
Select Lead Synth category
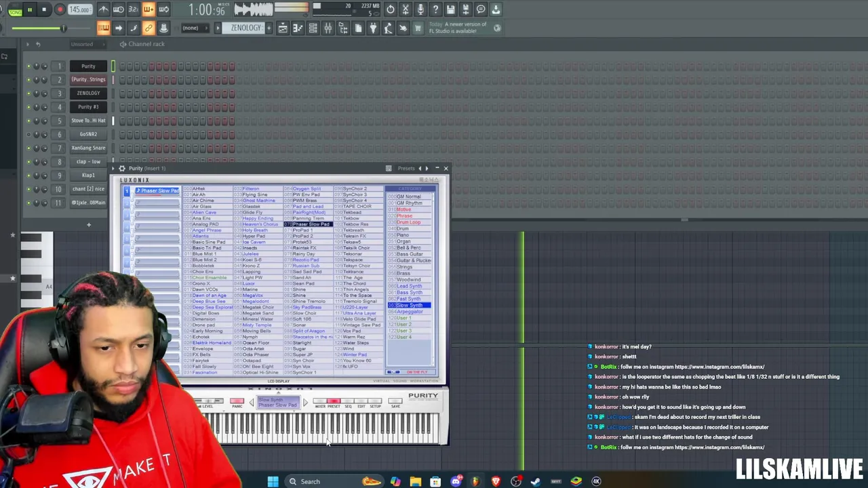point(409,286)
